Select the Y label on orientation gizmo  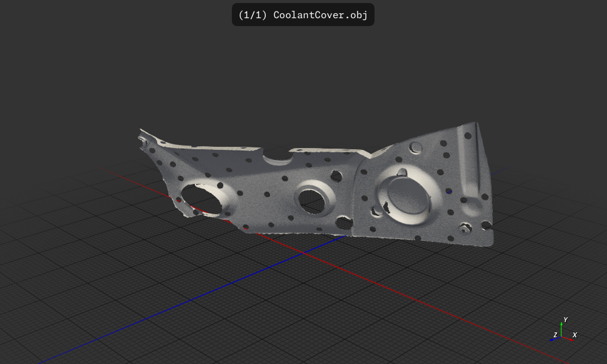pyautogui.click(x=566, y=320)
